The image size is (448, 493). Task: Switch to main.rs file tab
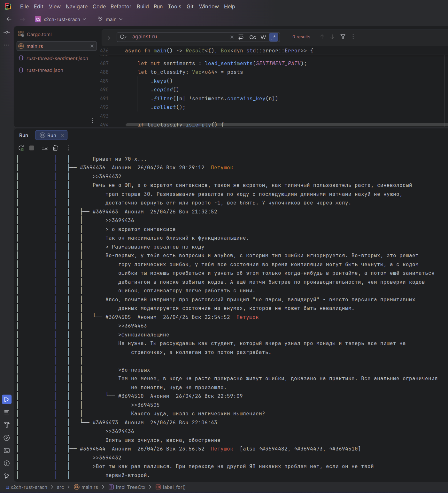coord(57,46)
